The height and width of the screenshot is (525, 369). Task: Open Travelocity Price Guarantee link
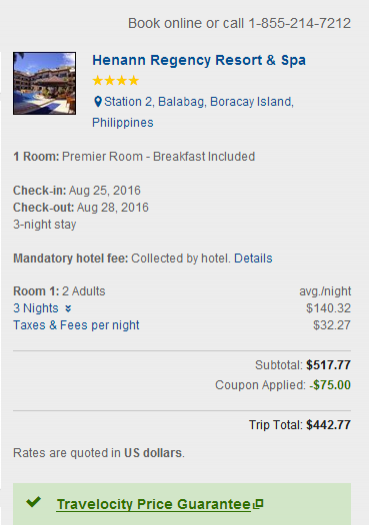(154, 504)
